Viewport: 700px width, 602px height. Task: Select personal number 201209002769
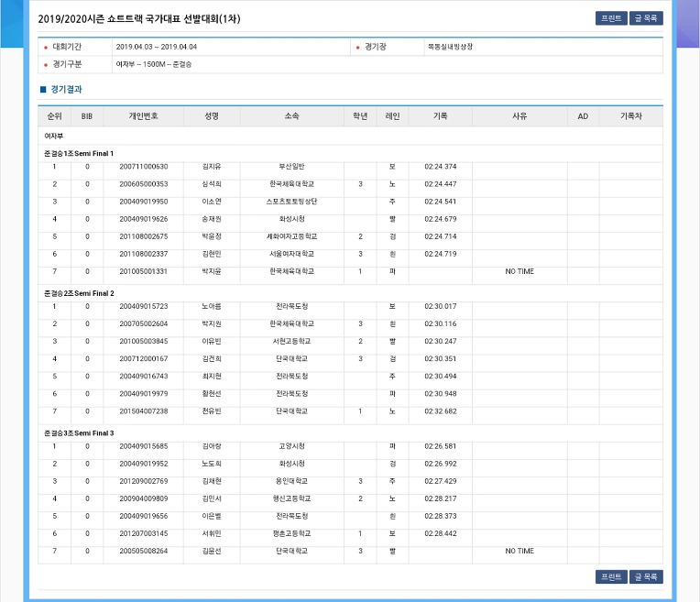[144, 481]
